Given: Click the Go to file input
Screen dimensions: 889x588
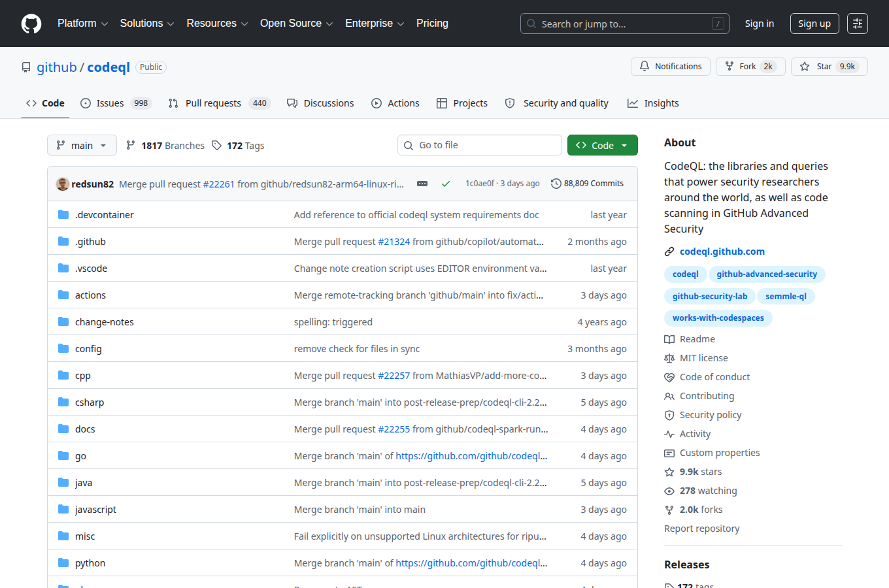Looking at the screenshot, I should pos(480,145).
